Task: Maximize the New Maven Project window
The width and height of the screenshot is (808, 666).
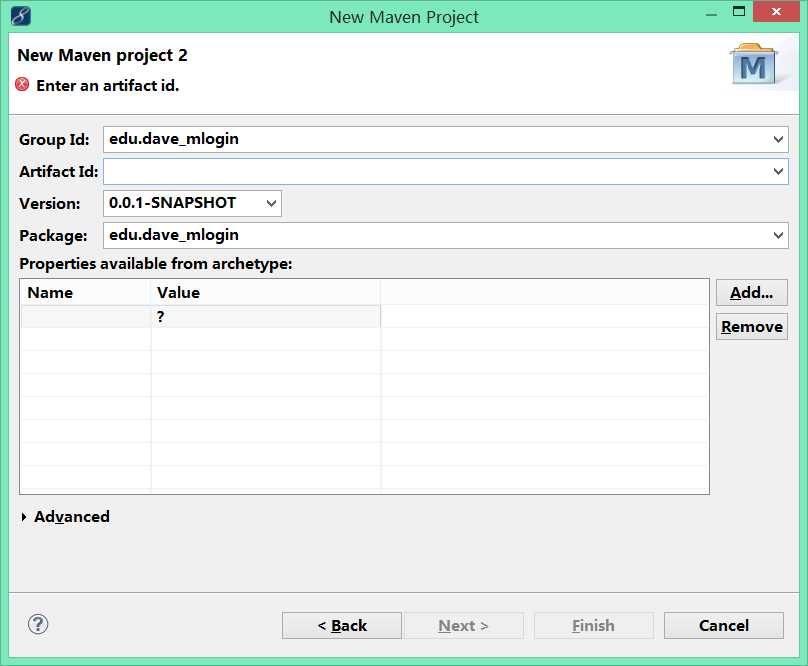Action: coord(739,11)
